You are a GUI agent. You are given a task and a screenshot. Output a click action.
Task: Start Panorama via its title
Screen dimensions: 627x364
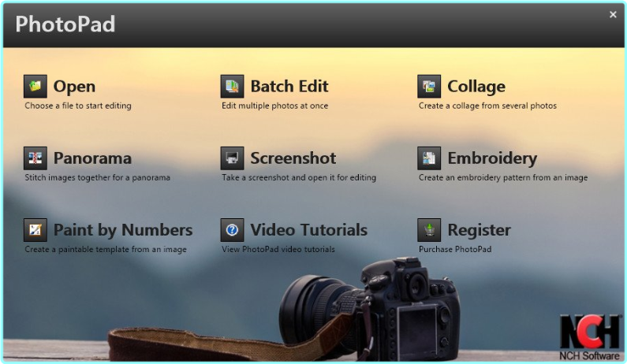[x=92, y=158]
